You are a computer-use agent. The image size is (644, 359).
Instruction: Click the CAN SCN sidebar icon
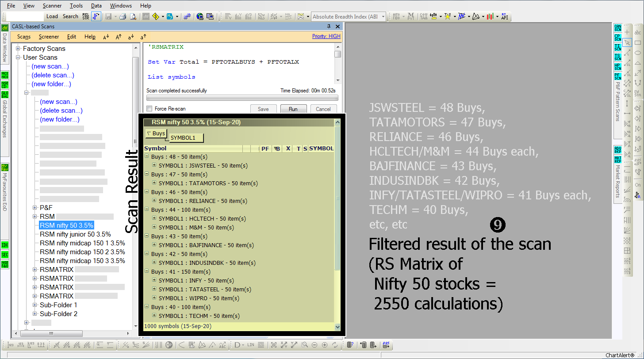coord(618,27)
